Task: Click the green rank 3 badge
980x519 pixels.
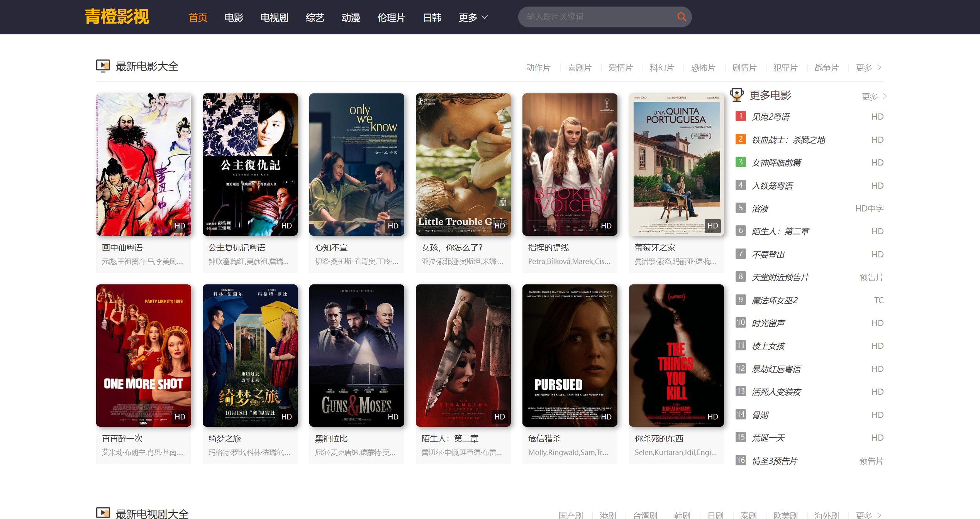Action: click(x=740, y=162)
